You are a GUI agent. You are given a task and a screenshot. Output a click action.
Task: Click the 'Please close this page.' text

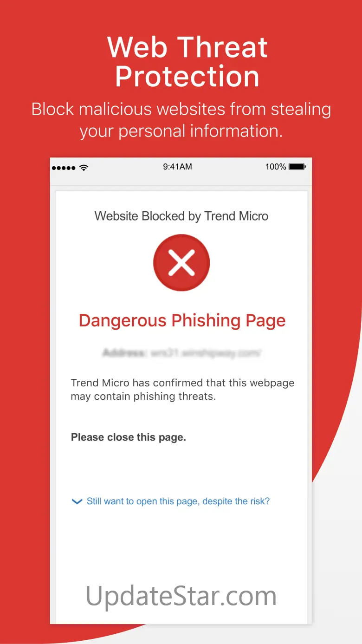coord(129,437)
